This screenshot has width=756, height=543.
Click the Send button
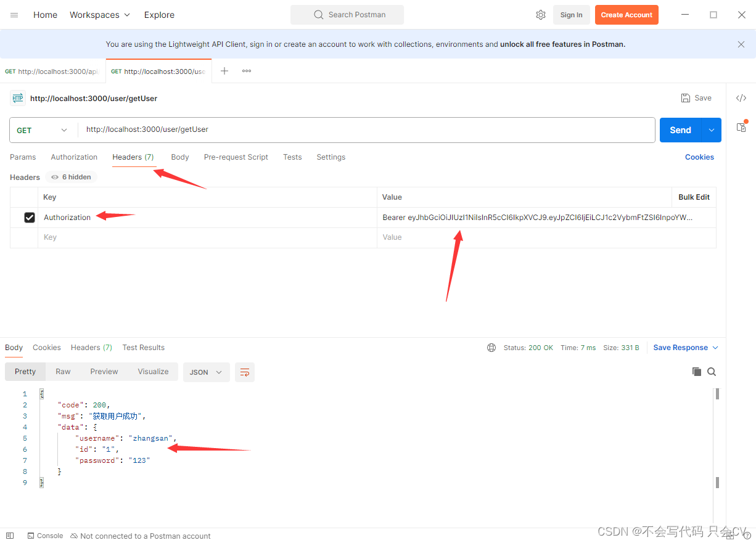click(680, 130)
